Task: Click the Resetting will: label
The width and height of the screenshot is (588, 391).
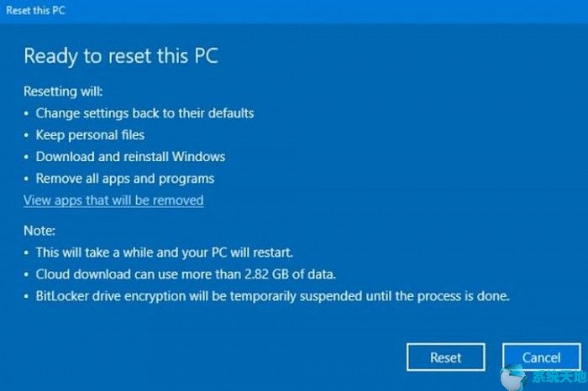Action: [x=63, y=91]
